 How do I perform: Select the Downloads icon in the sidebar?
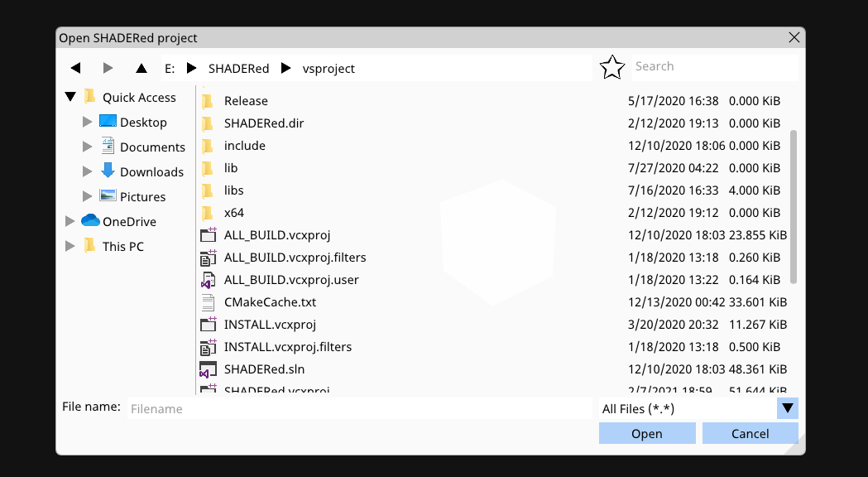tap(108, 171)
